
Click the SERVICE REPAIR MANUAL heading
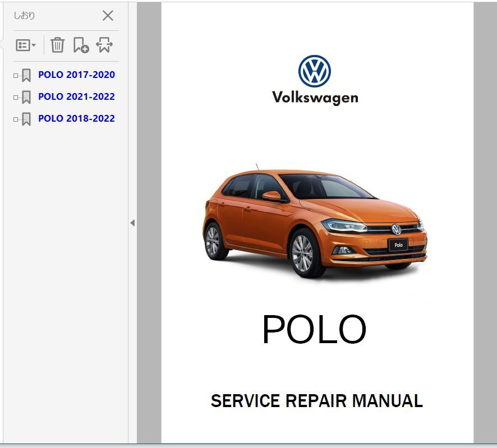pos(316,401)
